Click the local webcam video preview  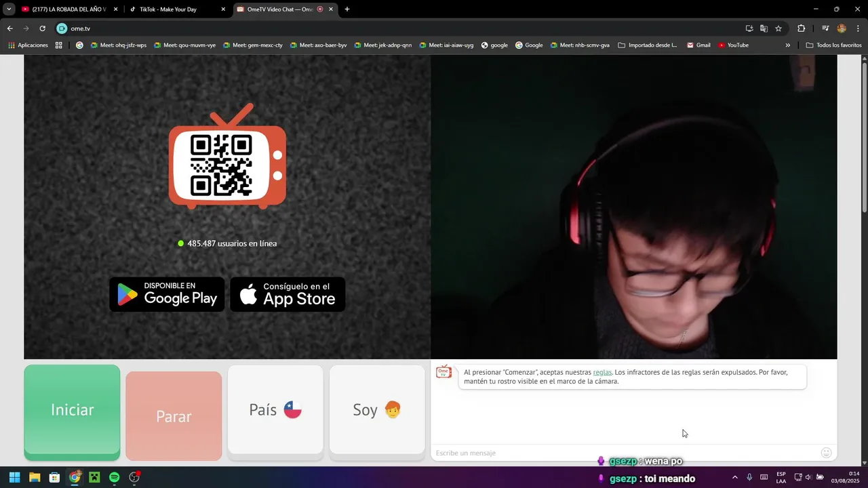[633, 207]
